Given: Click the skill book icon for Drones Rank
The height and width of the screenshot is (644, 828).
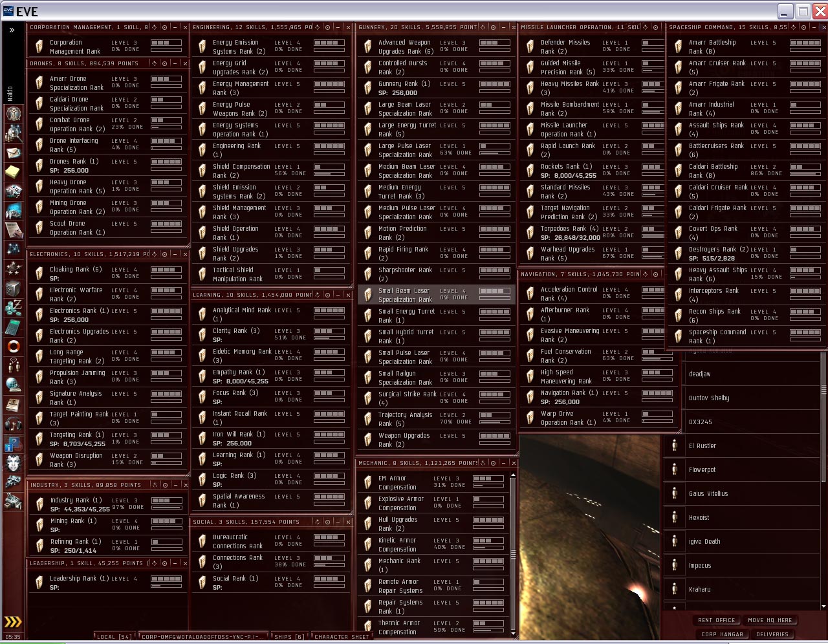Looking at the screenshot, I should tap(39, 166).
